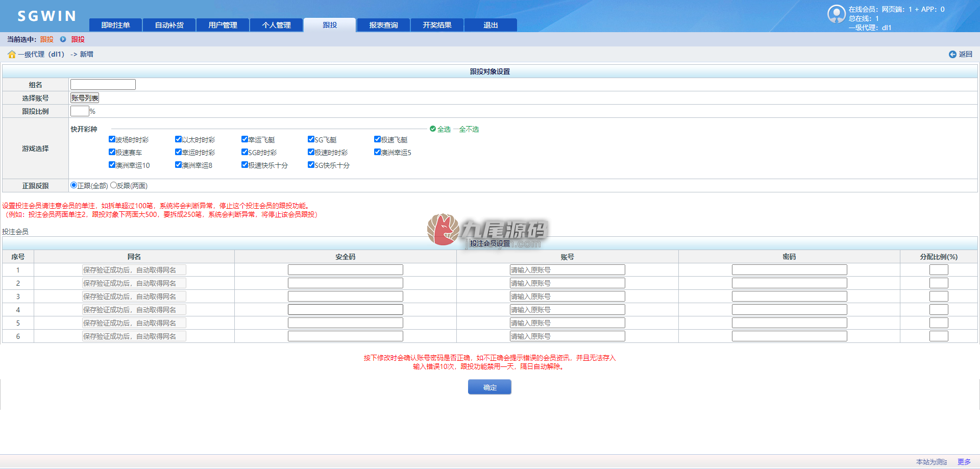Uncheck the 波场时时彩 checkbox
980x469 pixels.
tap(112, 139)
